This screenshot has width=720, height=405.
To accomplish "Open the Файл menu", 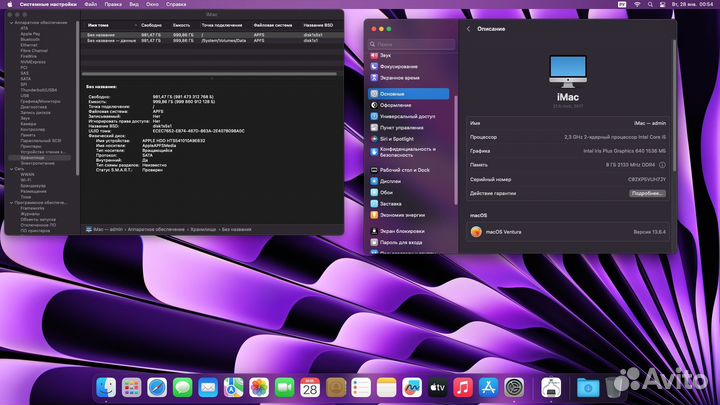I will [90, 4].
